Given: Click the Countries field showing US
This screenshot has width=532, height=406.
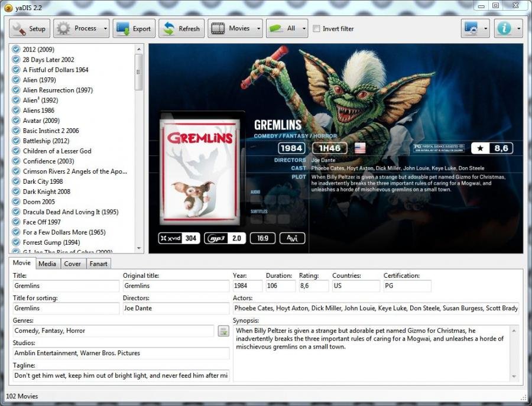Looking at the screenshot, I should coord(356,286).
